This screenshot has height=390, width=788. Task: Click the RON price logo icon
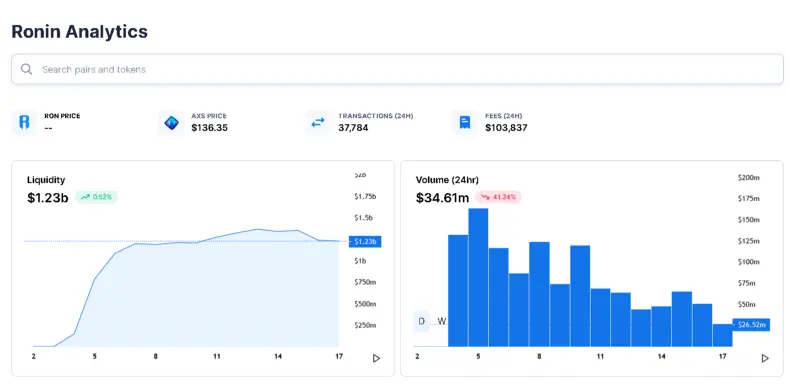point(24,123)
